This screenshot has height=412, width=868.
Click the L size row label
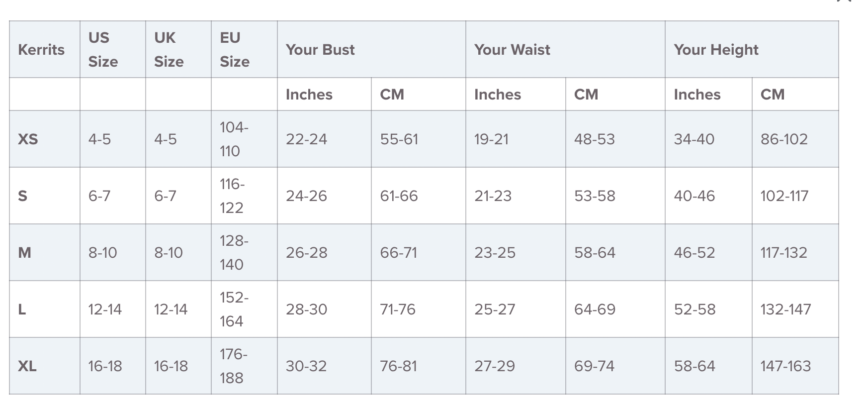22,309
